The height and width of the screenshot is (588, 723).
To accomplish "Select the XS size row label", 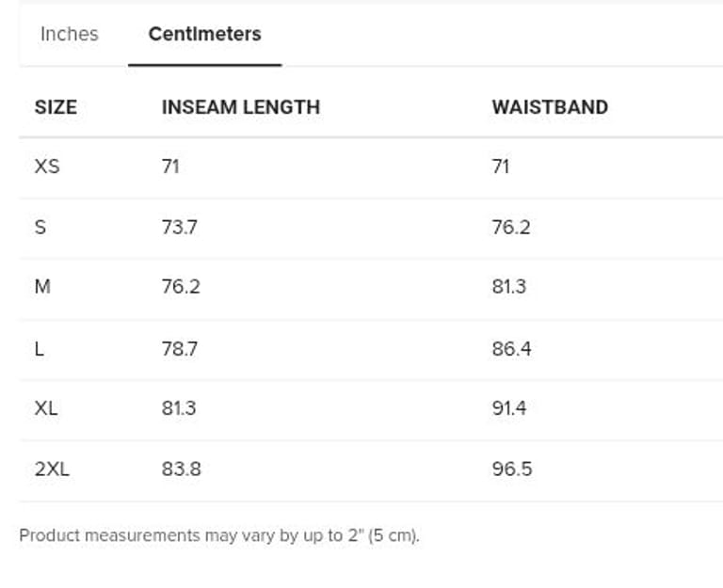I will 47,167.
